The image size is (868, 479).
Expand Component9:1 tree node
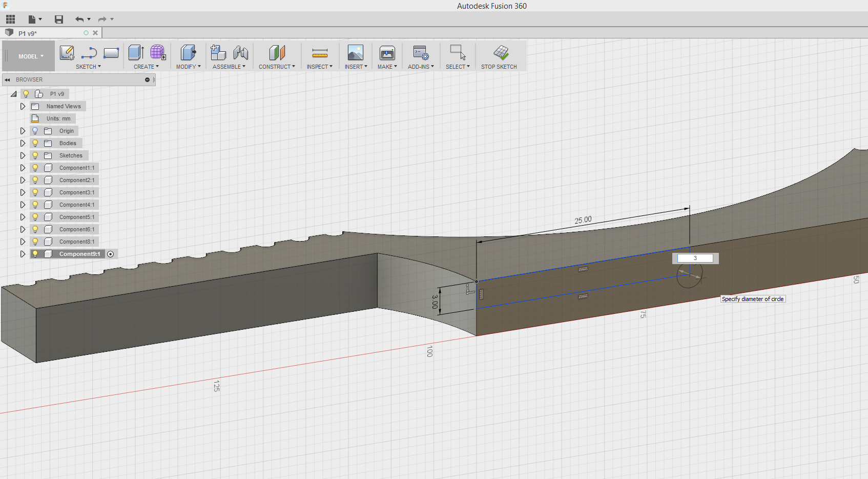23,254
